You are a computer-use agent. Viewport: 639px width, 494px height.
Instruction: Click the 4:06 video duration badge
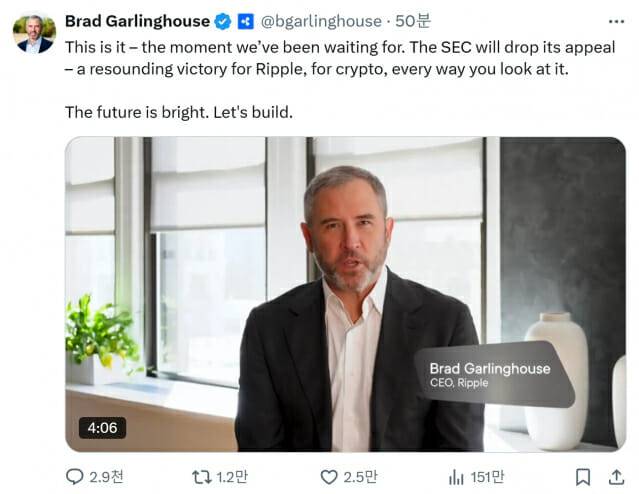[x=102, y=427]
